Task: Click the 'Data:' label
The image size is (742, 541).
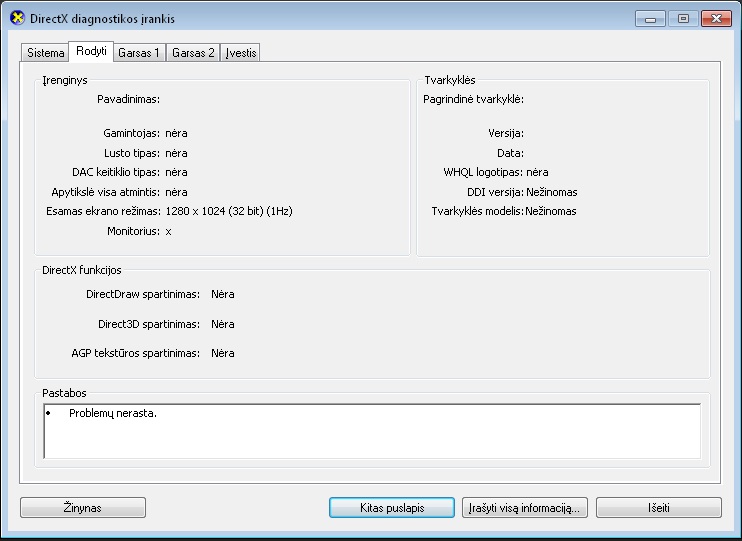Action: (x=510, y=153)
